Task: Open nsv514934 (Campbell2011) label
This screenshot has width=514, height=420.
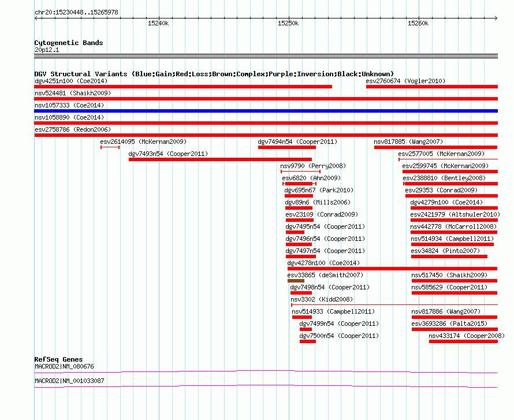Action: [x=452, y=239]
